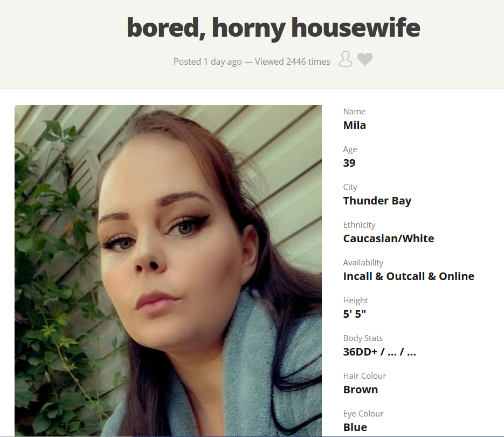Click the 'City' field label
Screen dimensions: 504x437
pos(350,187)
